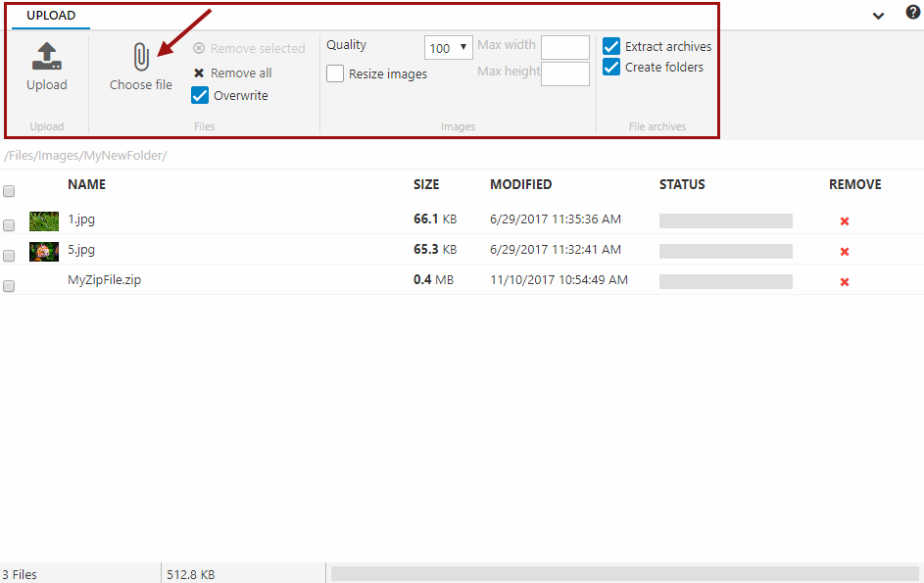Screen dimensions: 924x583
Task: Click the Upload tray icon
Action: pyautogui.click(x=47, y=57)
